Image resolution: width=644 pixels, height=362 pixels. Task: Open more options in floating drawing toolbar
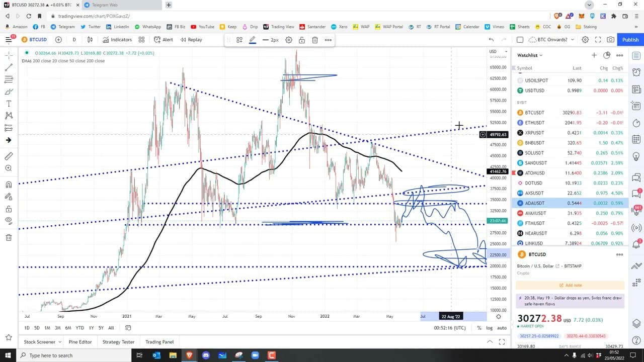coord(328,40)
